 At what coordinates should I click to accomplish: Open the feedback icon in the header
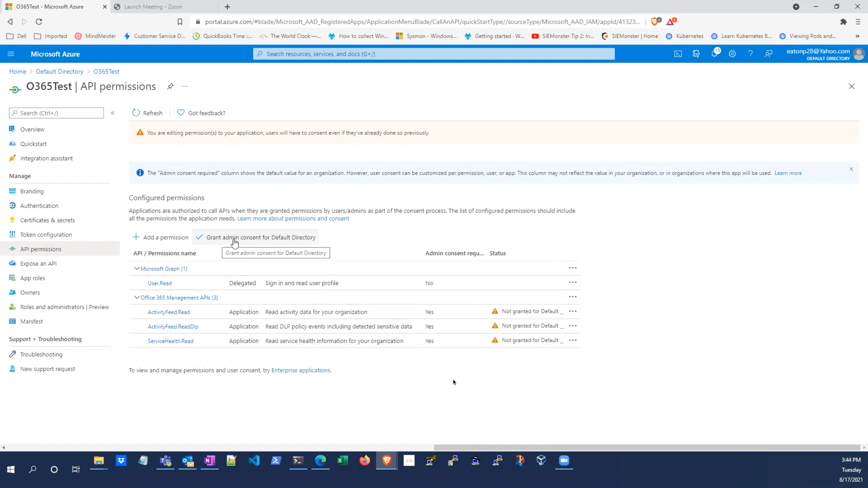[x=768, y=54]
